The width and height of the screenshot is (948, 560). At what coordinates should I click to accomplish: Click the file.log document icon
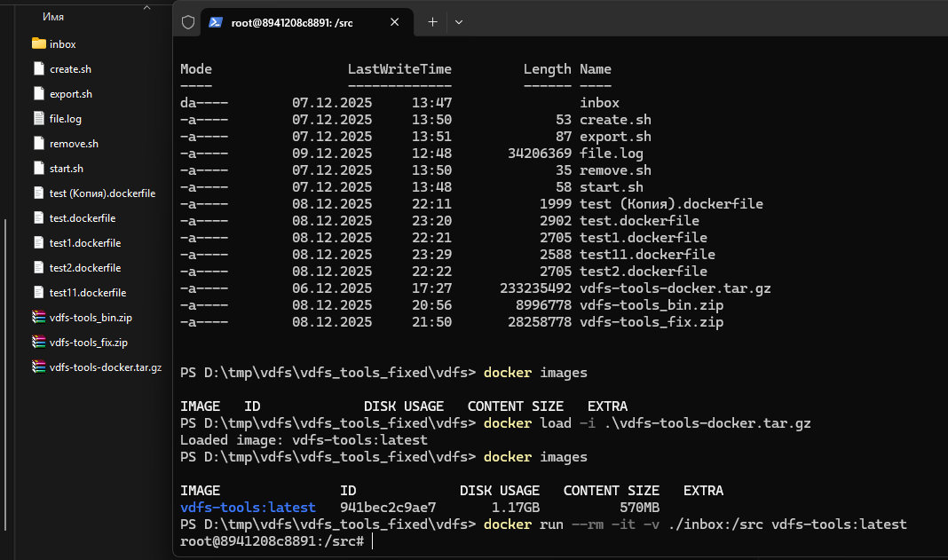[39, 118]
